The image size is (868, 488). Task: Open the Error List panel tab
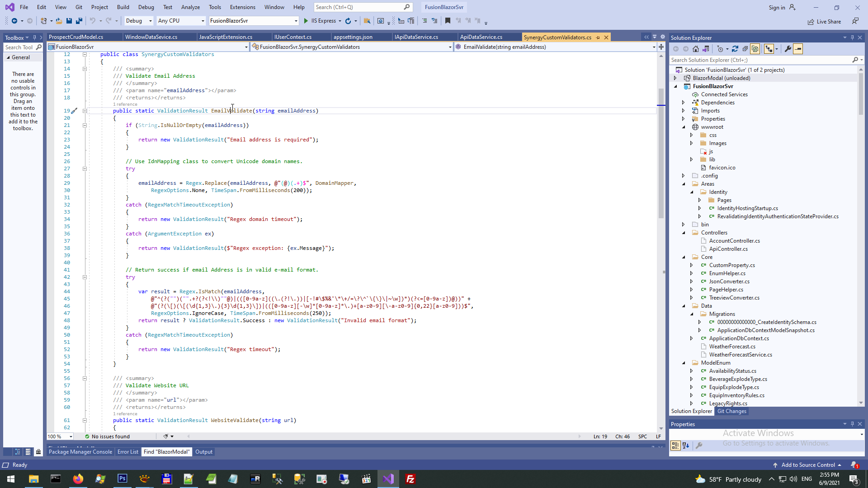pos(128,452)
